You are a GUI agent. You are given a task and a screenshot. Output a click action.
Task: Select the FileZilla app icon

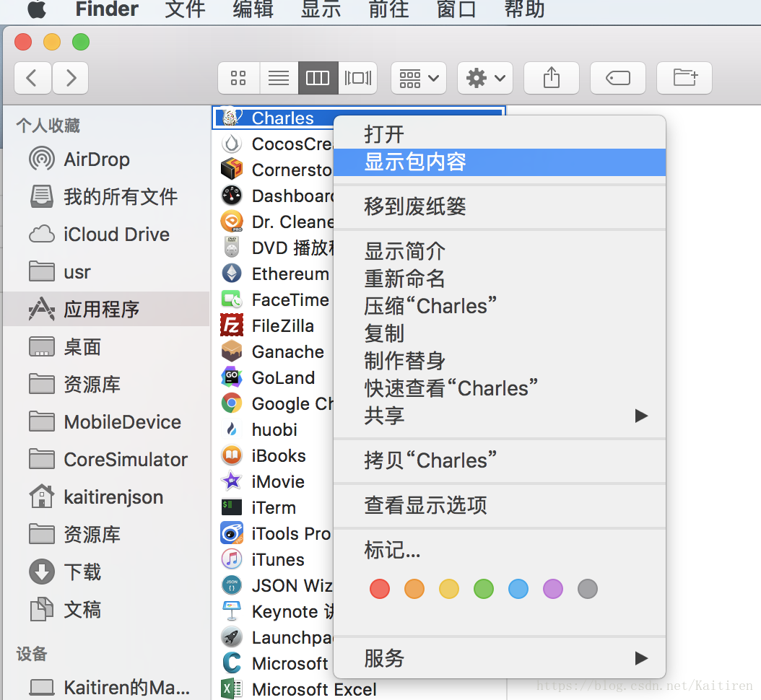click(232, 325)
